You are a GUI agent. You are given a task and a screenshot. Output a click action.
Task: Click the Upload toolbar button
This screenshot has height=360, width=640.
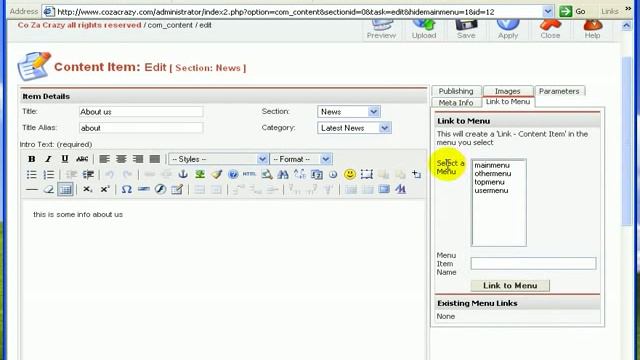(x=424, y=29)
